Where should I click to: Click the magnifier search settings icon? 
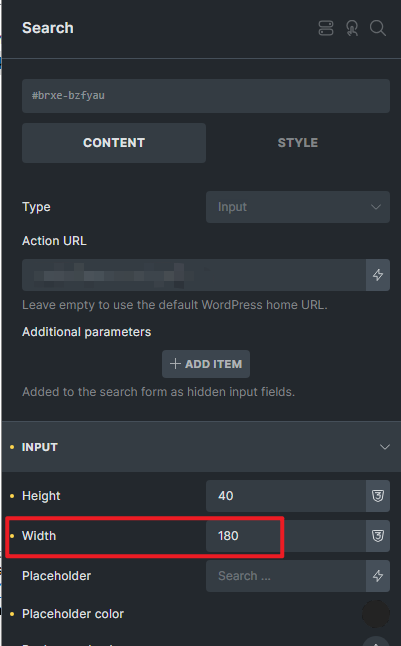click(x=378, y=28)
